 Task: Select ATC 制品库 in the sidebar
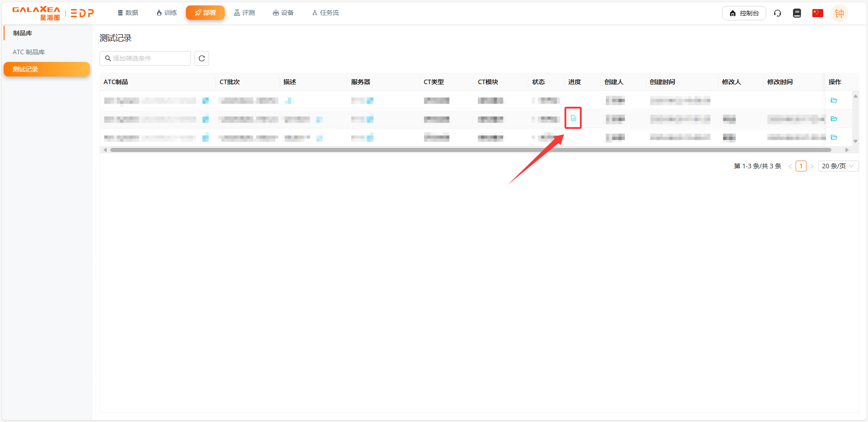point(29,52)
